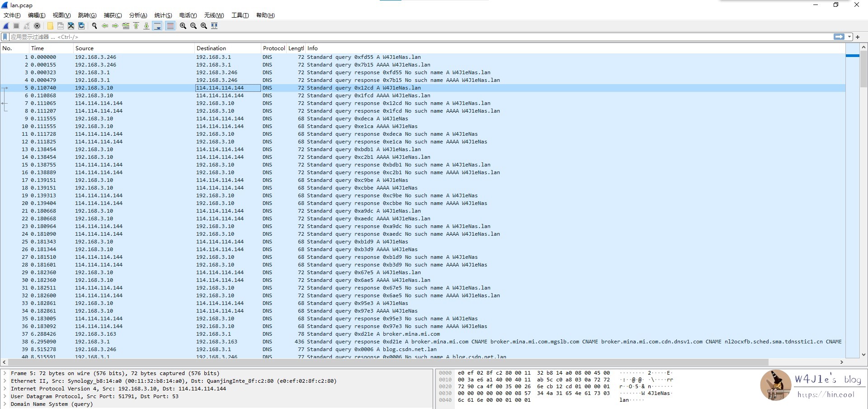Expand the Domain Name System (query) node

point(5,404)
